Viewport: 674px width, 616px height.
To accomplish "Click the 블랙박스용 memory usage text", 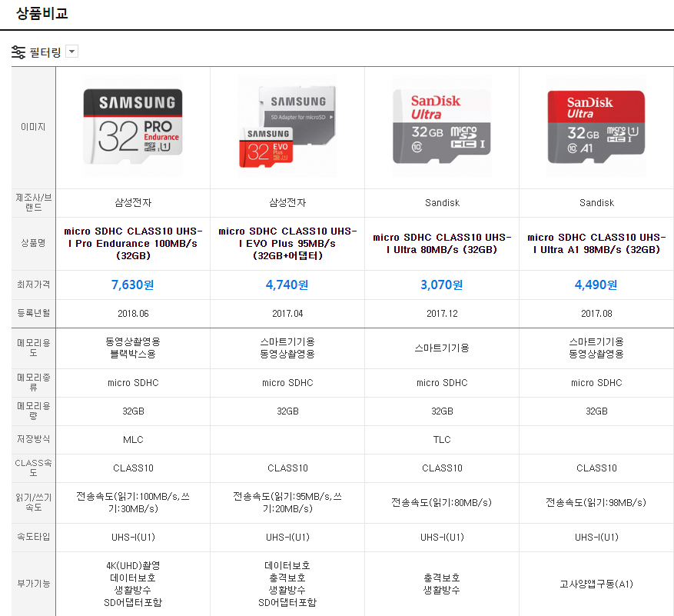I will click(x=133, y=354).
